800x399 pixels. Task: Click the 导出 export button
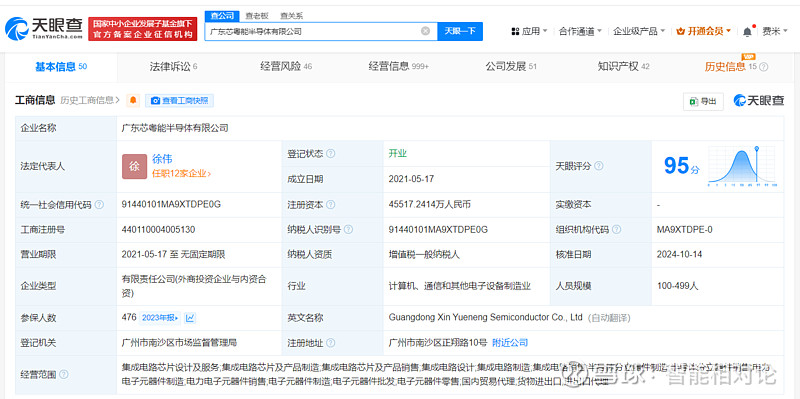(703, 101)
